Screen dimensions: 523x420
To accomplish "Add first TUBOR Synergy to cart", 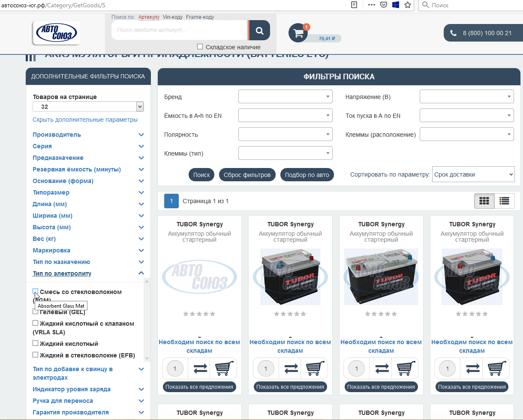I will point(224,368).
